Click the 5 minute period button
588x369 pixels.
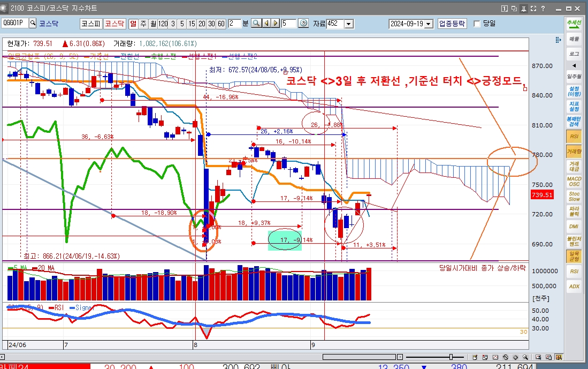pos(182,23)
